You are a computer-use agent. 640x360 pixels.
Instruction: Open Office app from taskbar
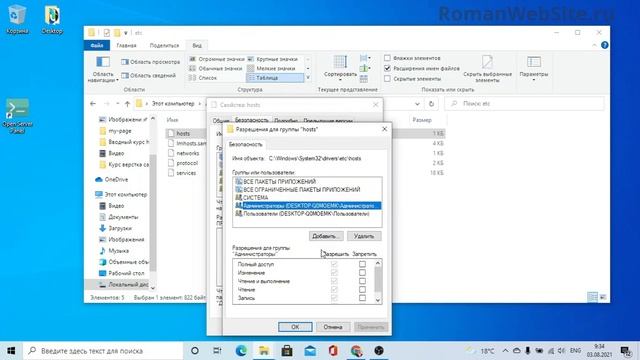coord(333,351)
